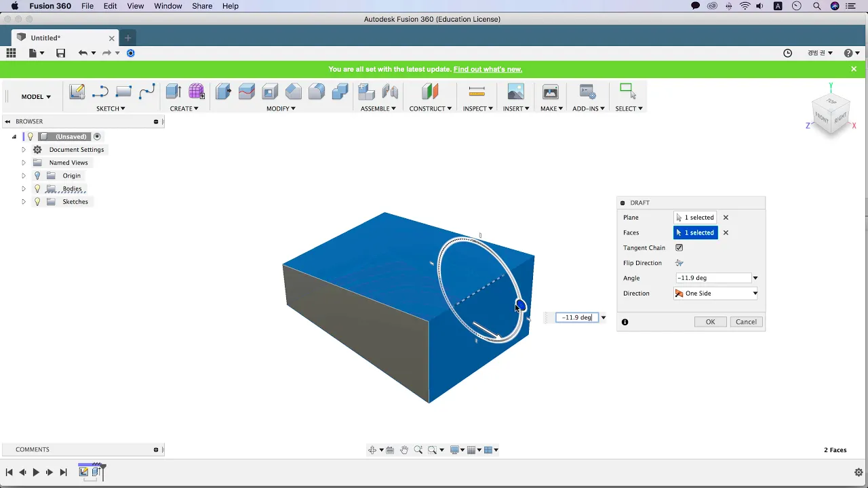The image size is (868, 488).
Task: Click the Flip Direction icon
Action: pos(679,263)
